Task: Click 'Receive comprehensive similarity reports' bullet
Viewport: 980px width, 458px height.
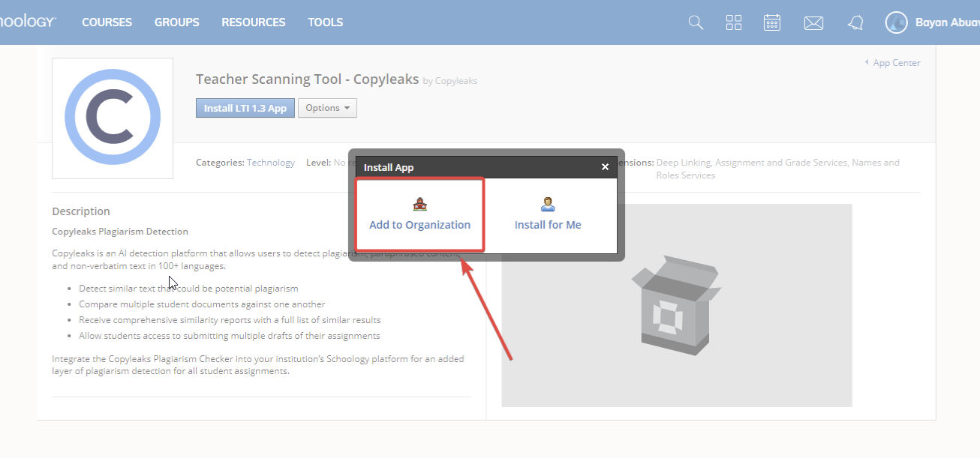Action: [230, 320]
